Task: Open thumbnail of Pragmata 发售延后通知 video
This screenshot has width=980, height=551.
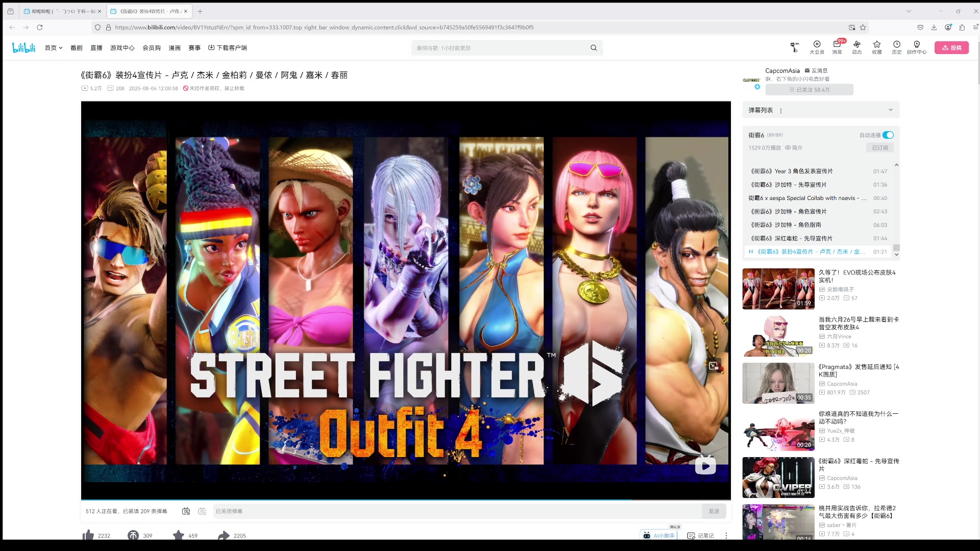Action: coord(778,383)
